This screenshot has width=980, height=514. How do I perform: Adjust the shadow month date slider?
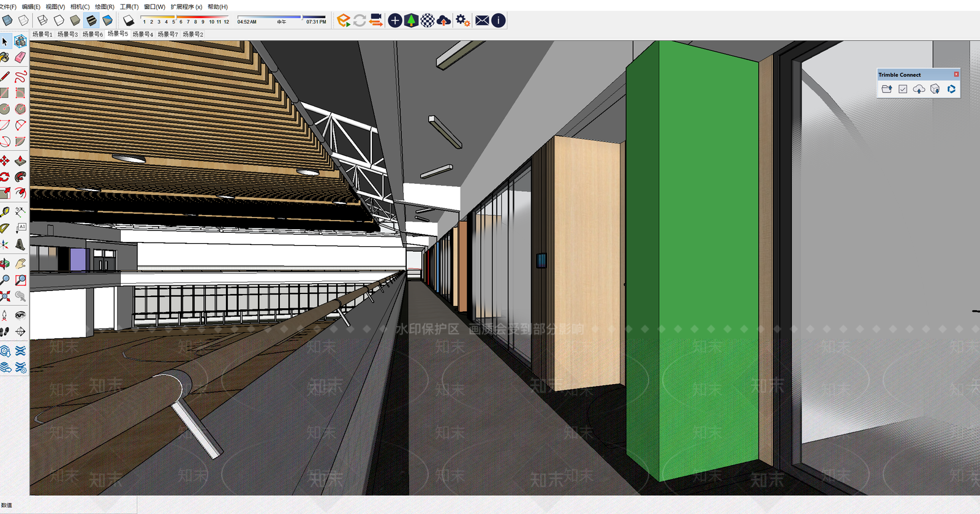(x=185, y=17)
